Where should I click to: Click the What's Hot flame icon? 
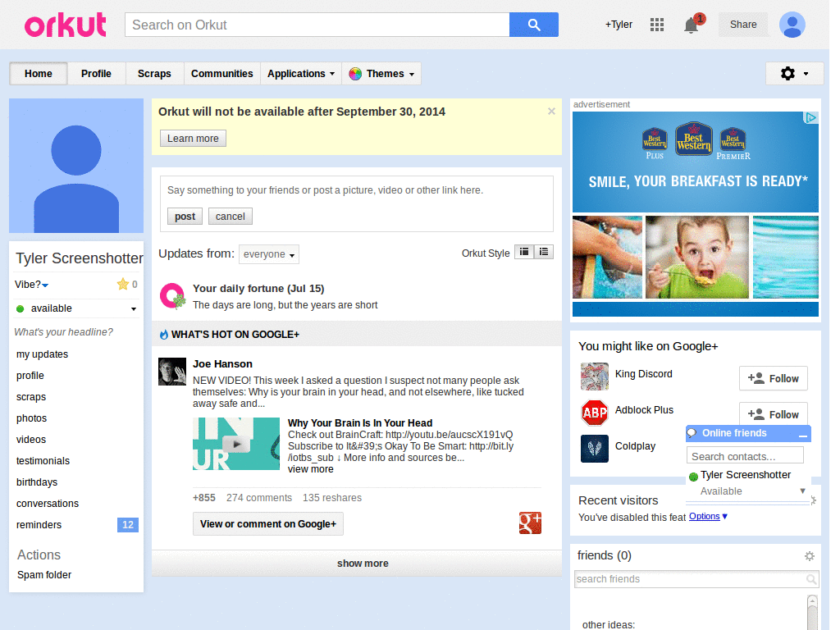coord(164,335)
